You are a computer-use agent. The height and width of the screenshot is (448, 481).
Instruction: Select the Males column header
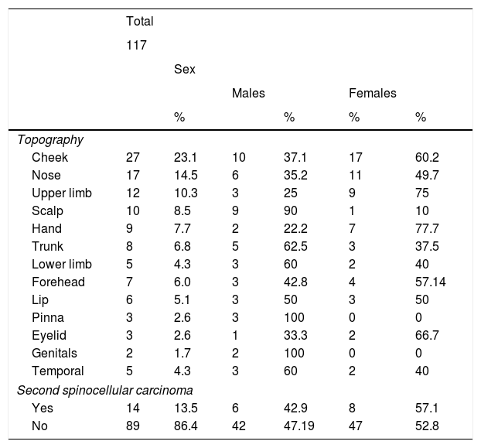point(248,94)
